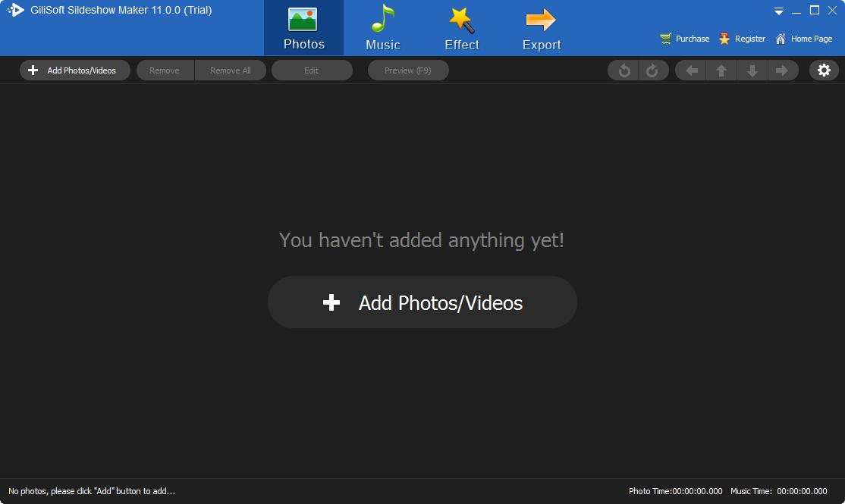Open the title bar dropdown menu arrow
The height and width of the screenshot is (504, 845).
[779, 11]
